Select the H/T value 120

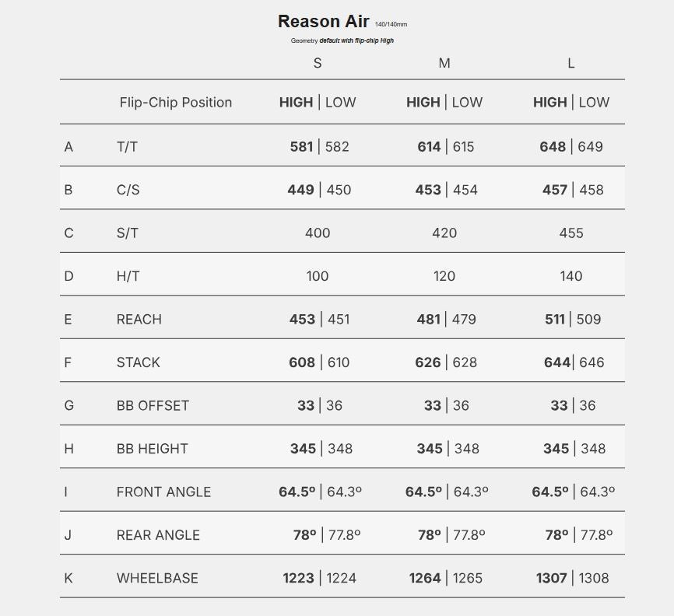[444, 276]
